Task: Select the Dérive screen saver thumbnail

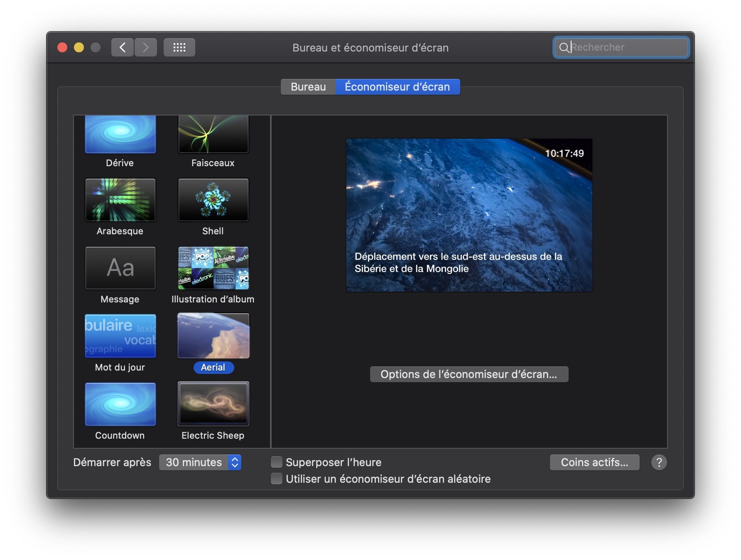Action: (x=120, y=134)
